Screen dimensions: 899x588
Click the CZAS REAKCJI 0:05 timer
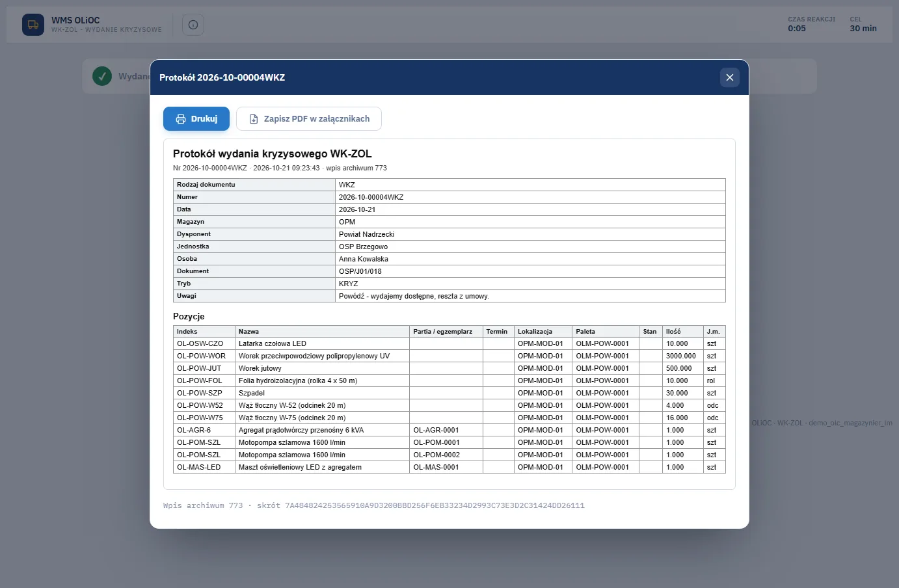pos(811,25)
